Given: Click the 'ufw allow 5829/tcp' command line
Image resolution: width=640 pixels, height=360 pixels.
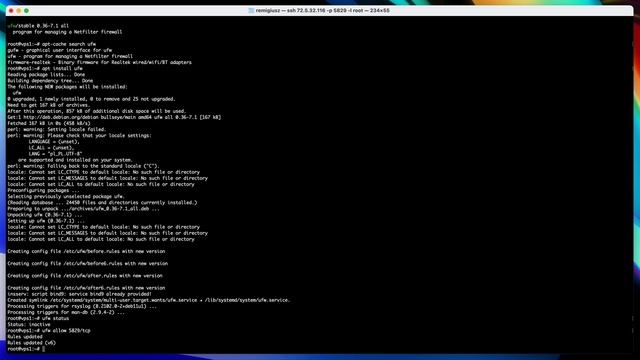Looking at the screenshot, I should 49,331.
